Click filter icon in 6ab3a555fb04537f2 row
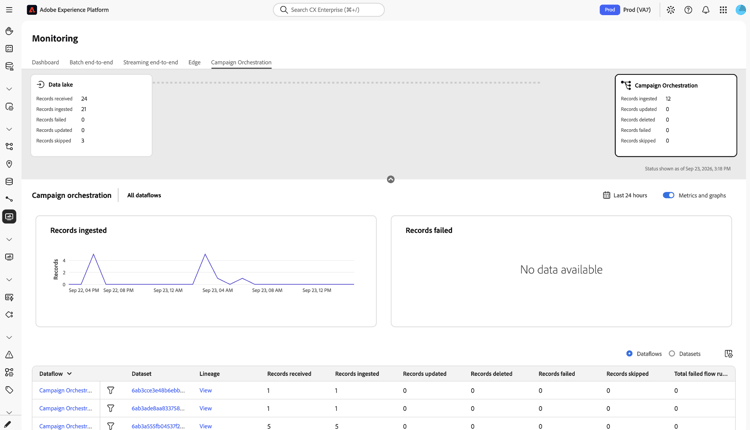Image resolution: width=750 pixels, height=430 pixels. (110, 426)
